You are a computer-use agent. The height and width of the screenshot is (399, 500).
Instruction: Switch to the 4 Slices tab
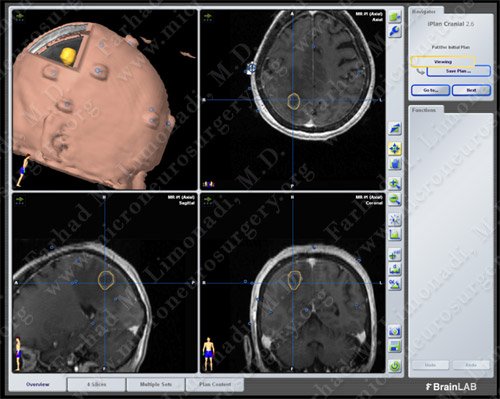pos(96,384)
